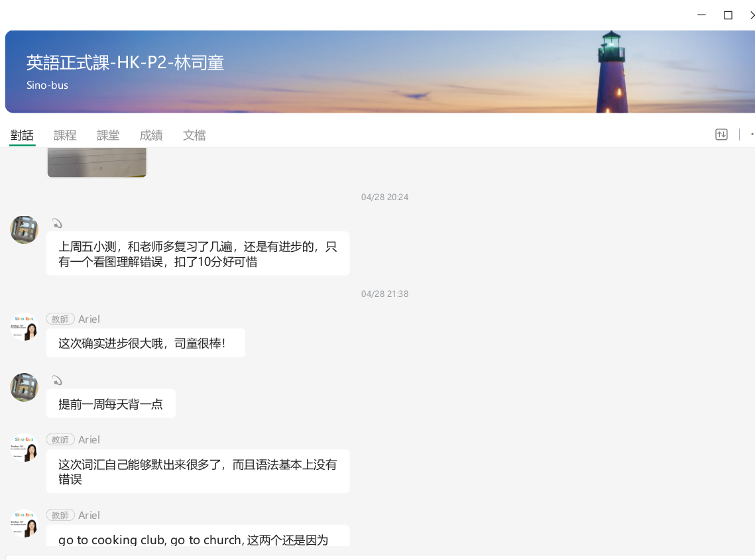
Task: Click the sender name Ariel above the 这次词汇 message
Action: coord(89,440)
